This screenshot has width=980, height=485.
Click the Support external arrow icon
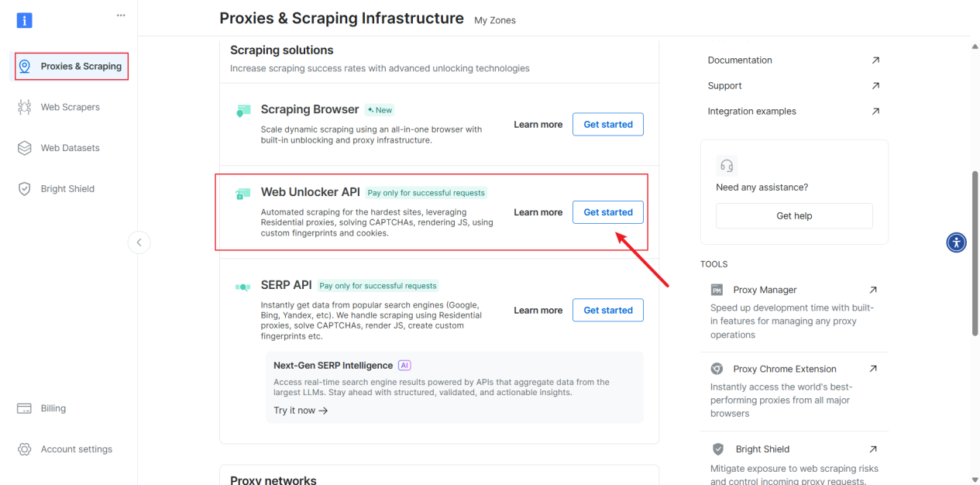pyautogui.click(x=875, y=85)
